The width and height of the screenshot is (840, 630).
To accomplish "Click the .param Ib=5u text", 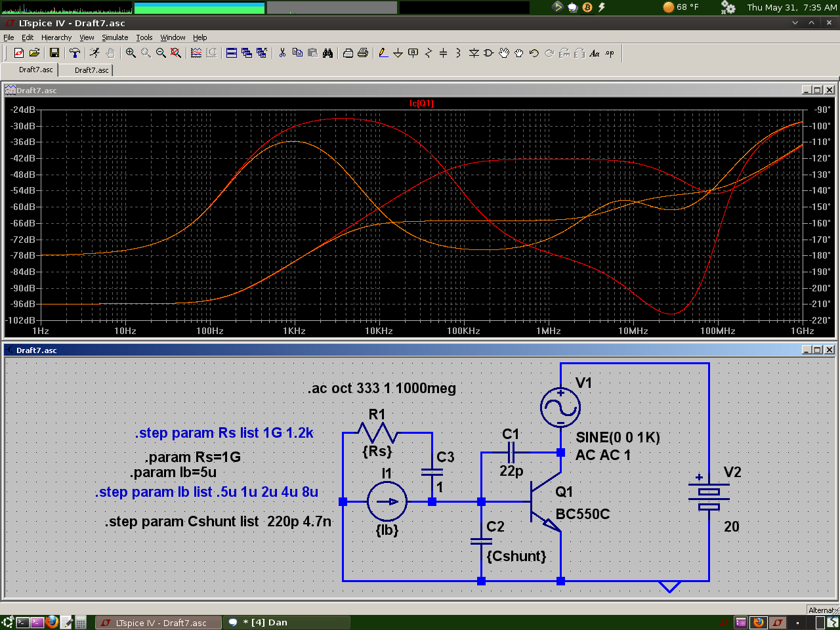I will pos(173,472).
